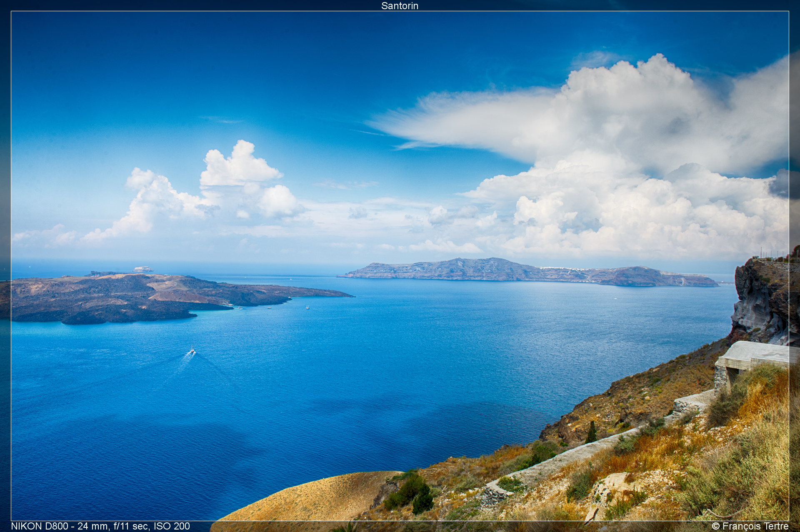Screen dimensions: 800x532
Task: Click the 'NIKON D800 - 24 mm, f/11 sec, ISO 200' caption
Action: click(100, 526)
